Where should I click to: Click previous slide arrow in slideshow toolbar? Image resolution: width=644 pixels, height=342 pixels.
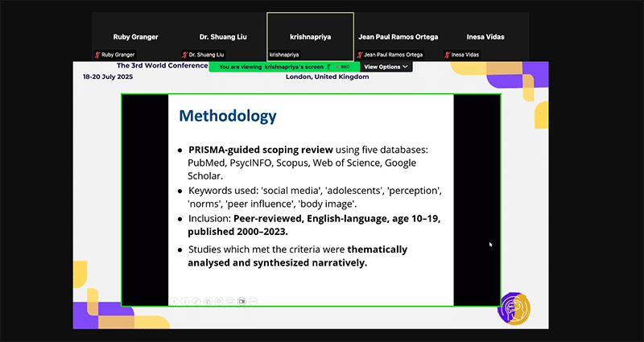coord(174,301)
